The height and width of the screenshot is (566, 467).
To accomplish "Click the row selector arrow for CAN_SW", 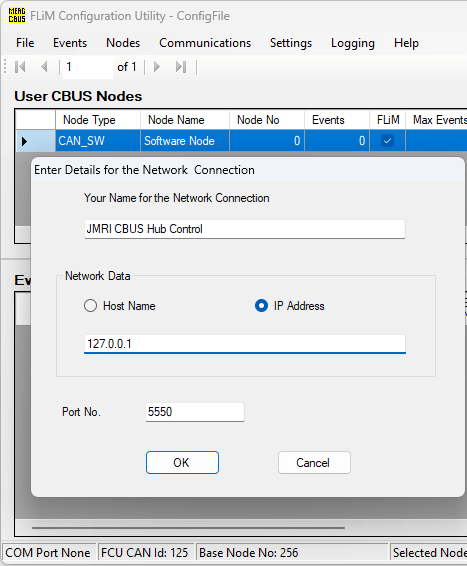I will pyautogui.click(x=35, y=141).
